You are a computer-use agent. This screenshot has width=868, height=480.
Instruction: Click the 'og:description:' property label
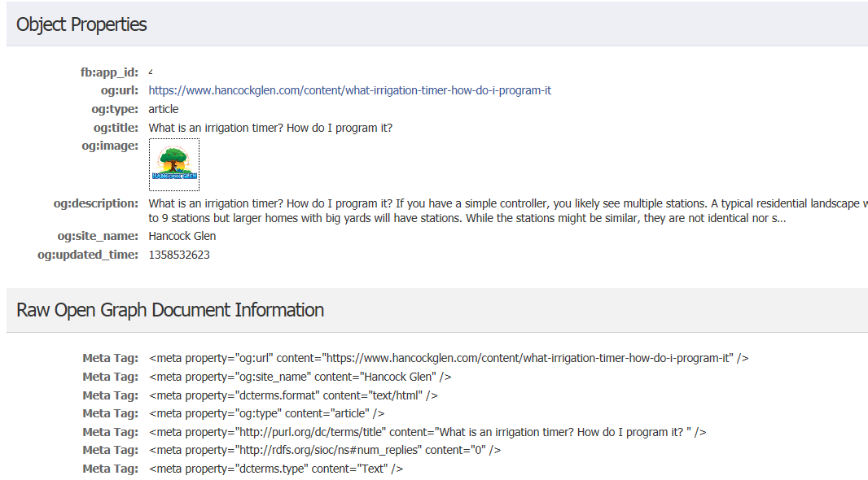click(96, 203)
